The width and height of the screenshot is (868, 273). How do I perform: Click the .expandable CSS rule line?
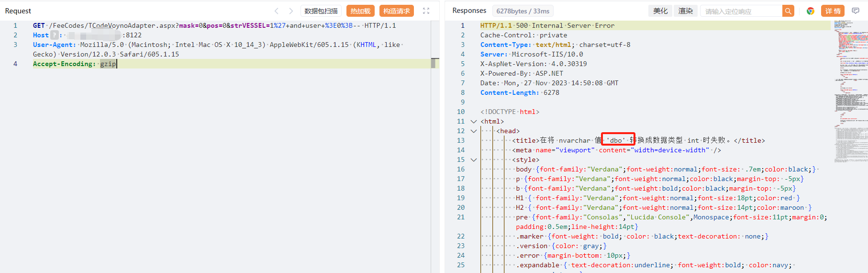click(x=654, y=265)
